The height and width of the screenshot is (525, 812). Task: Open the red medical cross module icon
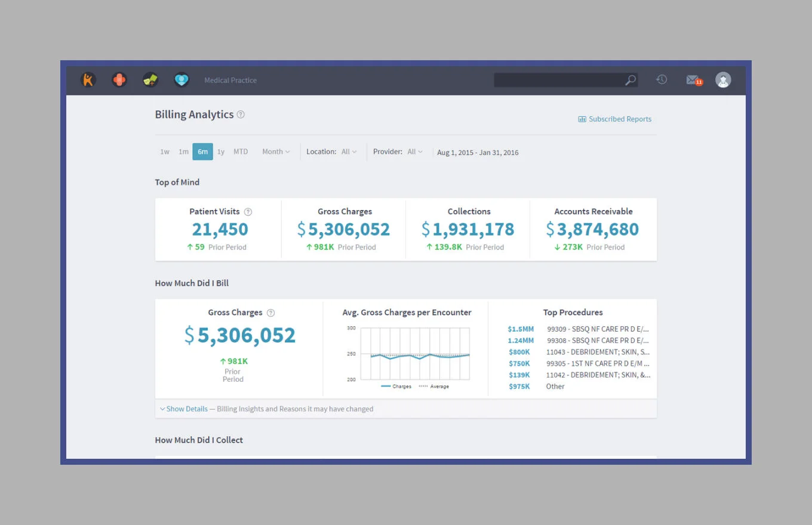click(x=119, y=80)
